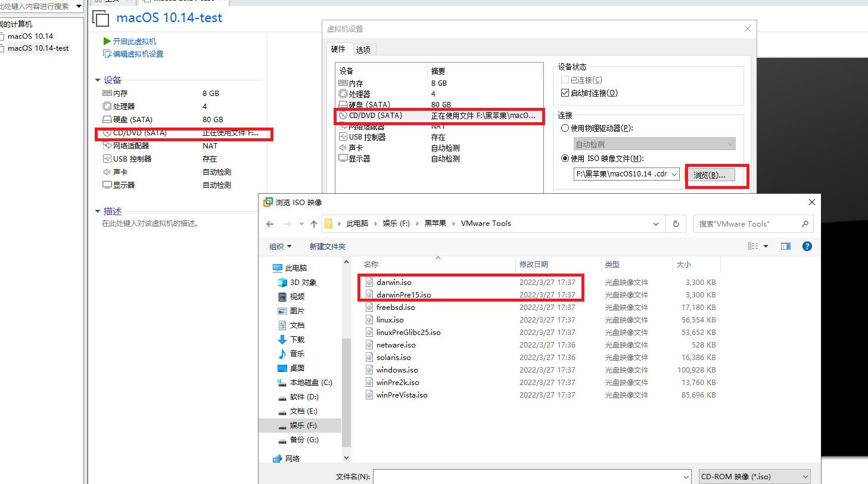Open the view options dropdown arrow
The height and width of the screenshot is (484, 868).
coord(766,246)
